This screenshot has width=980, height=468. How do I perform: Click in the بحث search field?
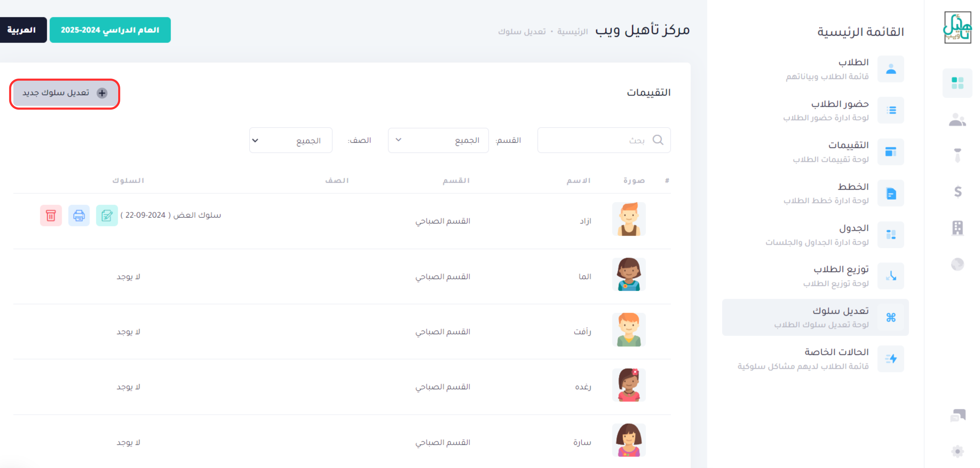(604, 140)
